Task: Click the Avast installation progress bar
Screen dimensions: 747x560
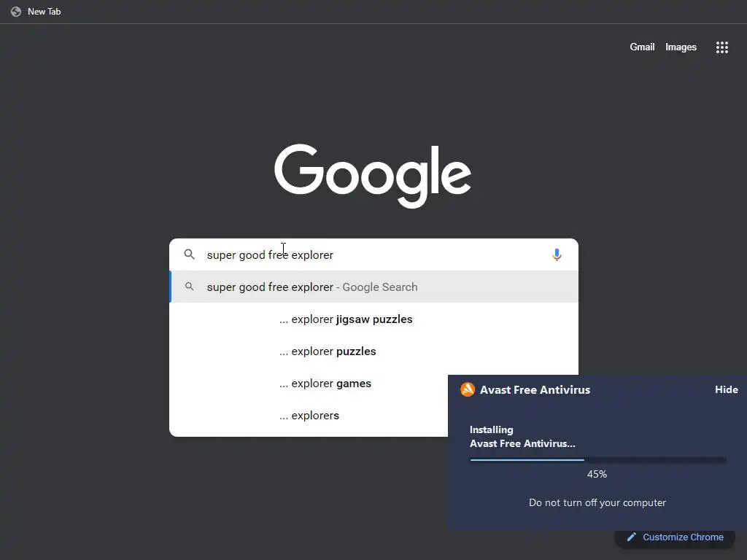Action: [x=598, y=460]
